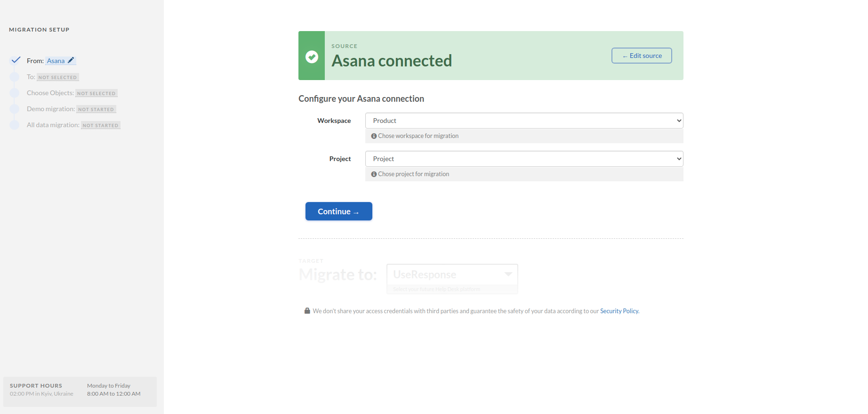Viewport: 868px width, 414px height.
Task: Select the To: Not Selected step
Action: tap(57, 77)
